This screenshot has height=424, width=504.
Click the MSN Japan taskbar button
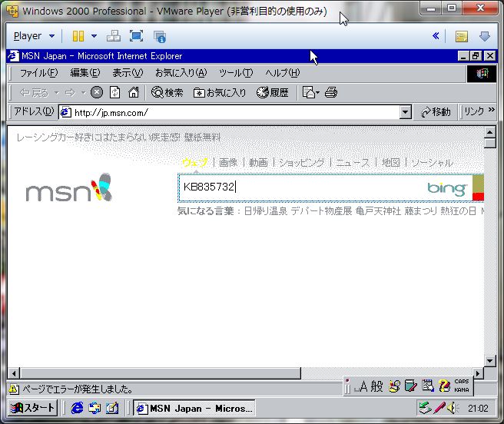pos(194,408)
